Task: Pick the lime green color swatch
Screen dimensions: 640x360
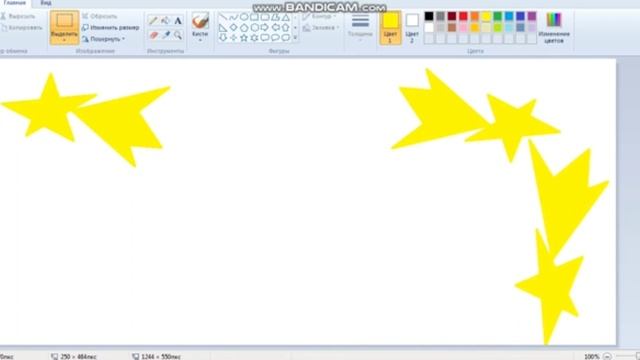Action: pos(498,28)
